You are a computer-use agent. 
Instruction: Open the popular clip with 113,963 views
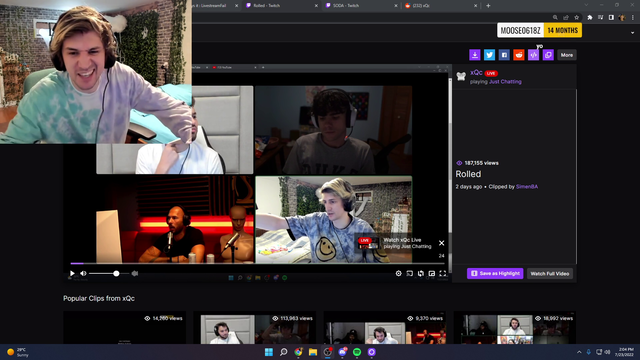click(x=255, y=328)
